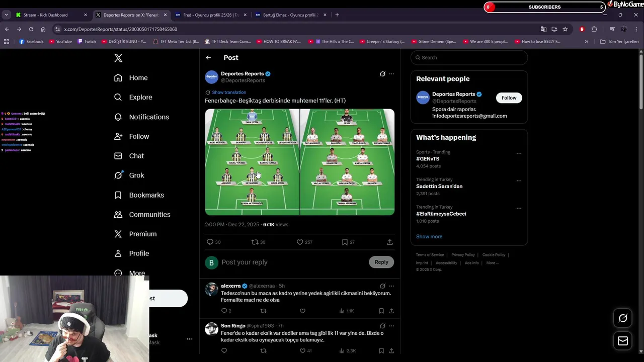This screenshot has width=644, height=362.
Task: Go to Home in X sidebar
Action: (131, 78)
